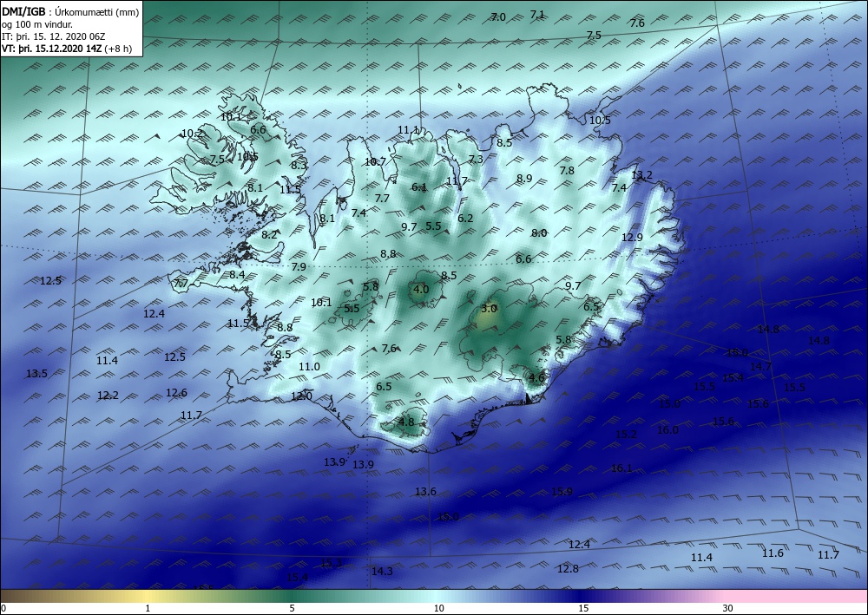This screenshot has height=615, width=868.
Task: Click the 15.3 value near the bottom
Action: tap(331, 563)
